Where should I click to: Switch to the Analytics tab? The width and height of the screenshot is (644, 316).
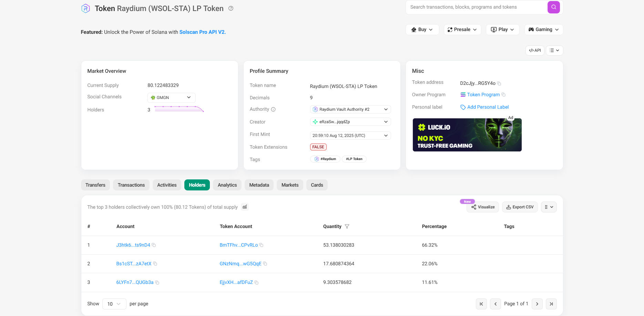coord(227,185)
